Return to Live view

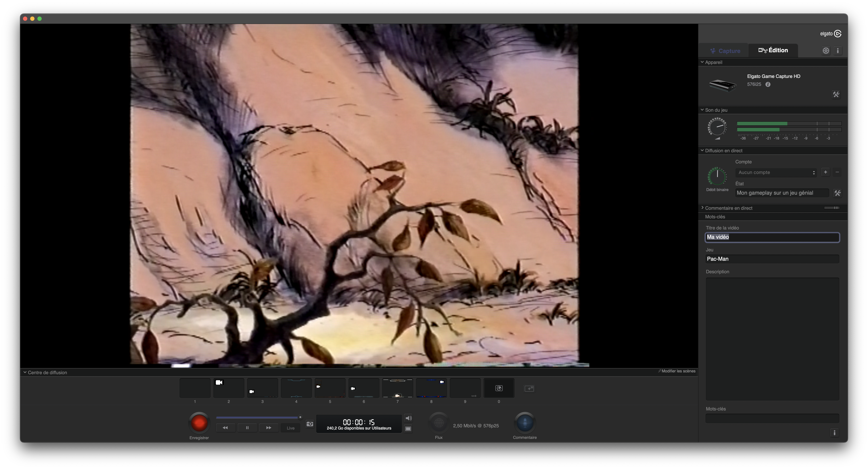pyautogui.click(x=290, y=428)
